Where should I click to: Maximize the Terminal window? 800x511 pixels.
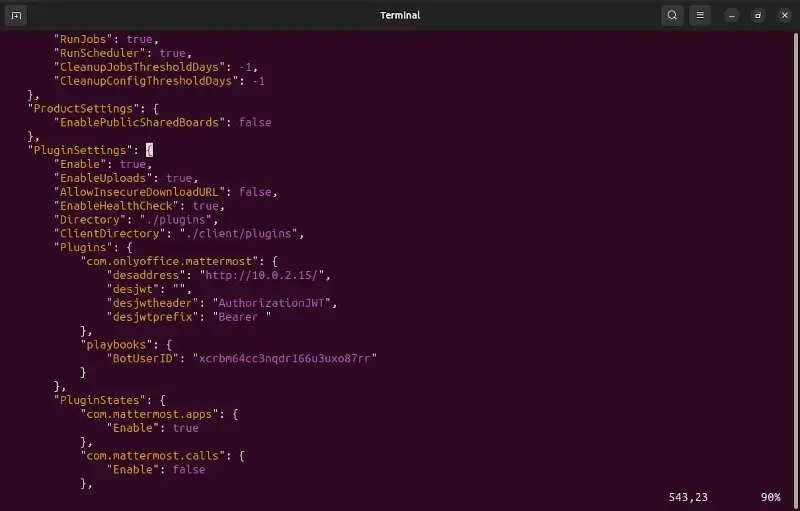[x=757, y=15]
